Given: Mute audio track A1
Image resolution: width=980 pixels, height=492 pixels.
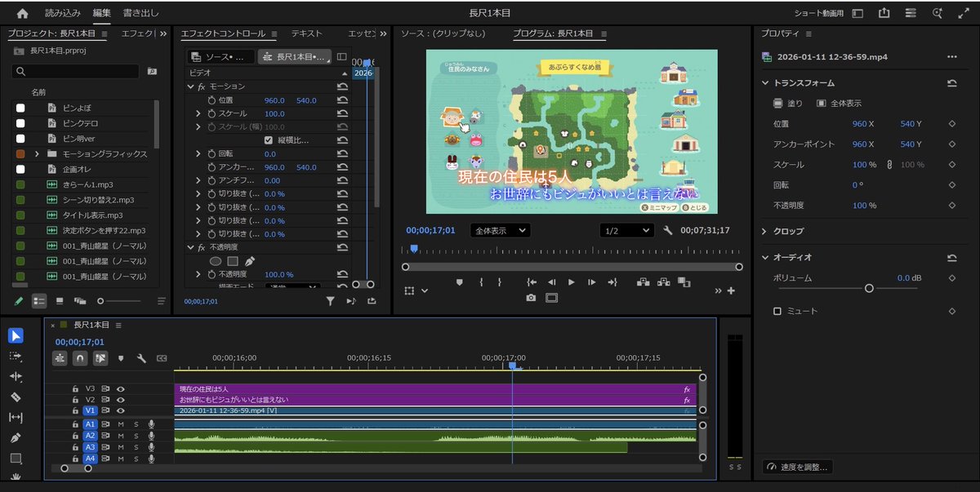Looking at the screenshot, I should tap(121, 424).
